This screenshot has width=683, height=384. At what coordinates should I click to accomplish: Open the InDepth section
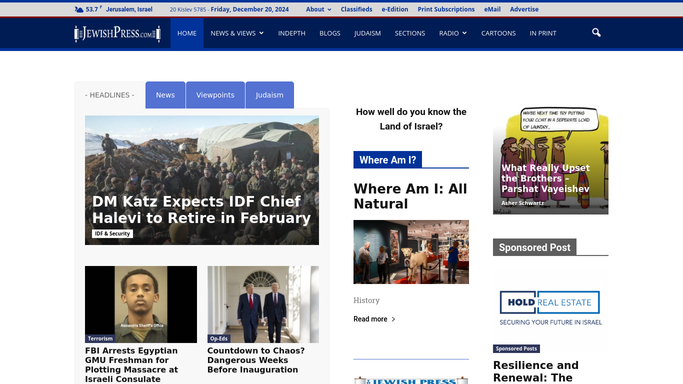point(291,33)
